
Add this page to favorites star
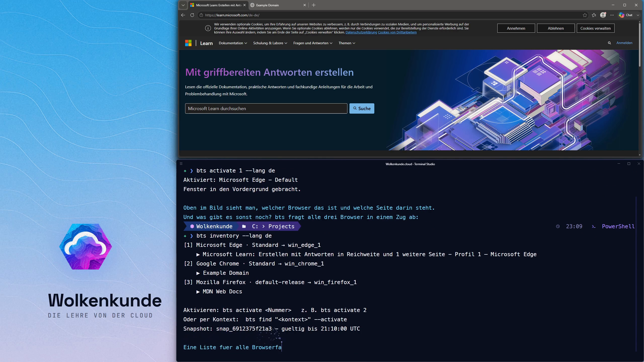(585, 15)
